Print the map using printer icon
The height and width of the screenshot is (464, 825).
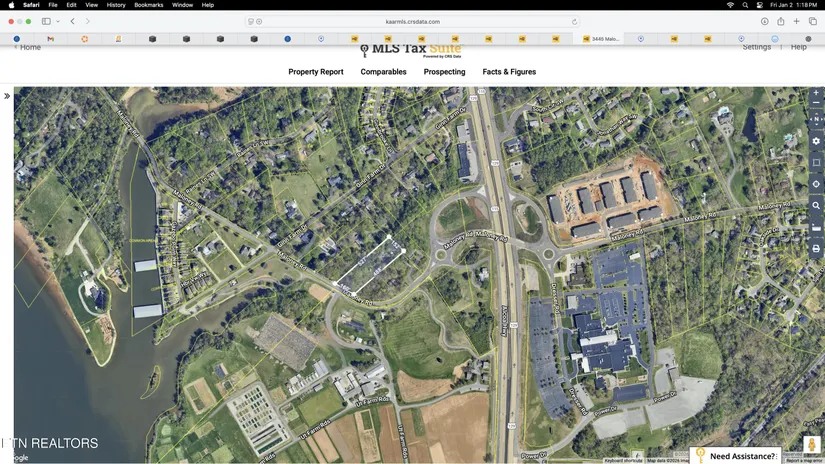tap(816, 249)
